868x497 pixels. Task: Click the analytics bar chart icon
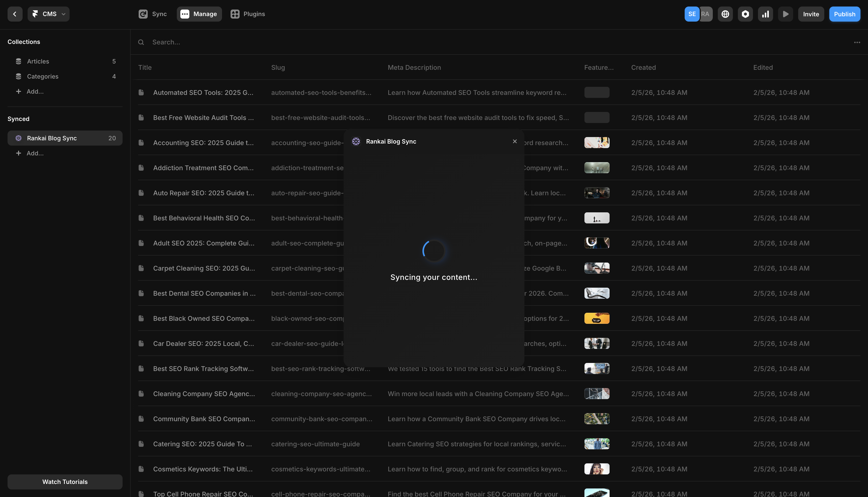click(766, 14)
